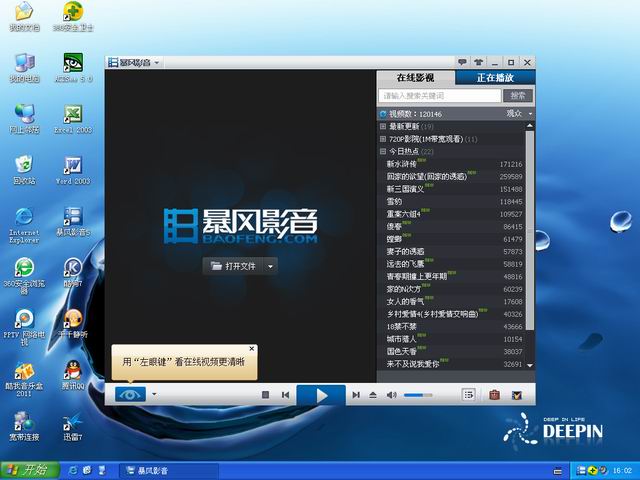Screen dimensions: 640x480
Task: Click the checkmark icon in bottom bar
Action: (x=517, y=395)
